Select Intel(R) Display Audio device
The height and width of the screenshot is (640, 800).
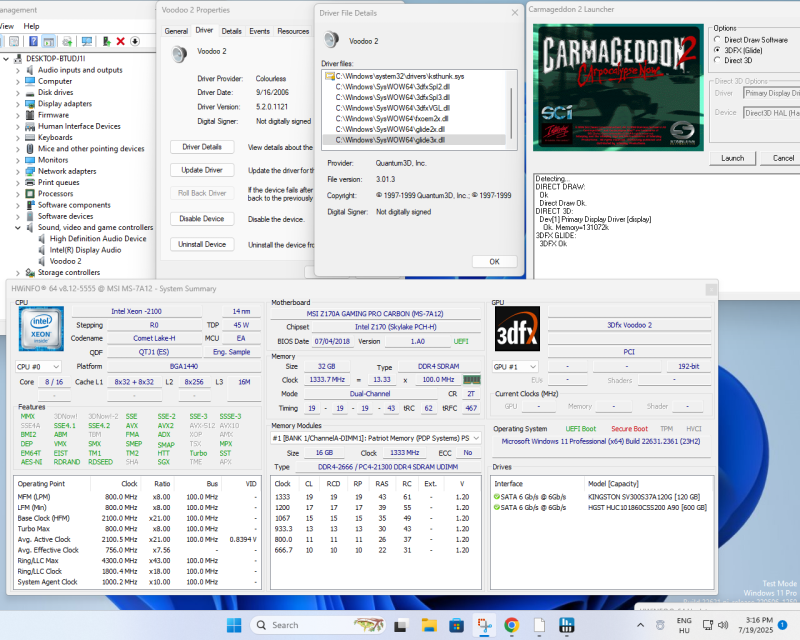point(85,250)
